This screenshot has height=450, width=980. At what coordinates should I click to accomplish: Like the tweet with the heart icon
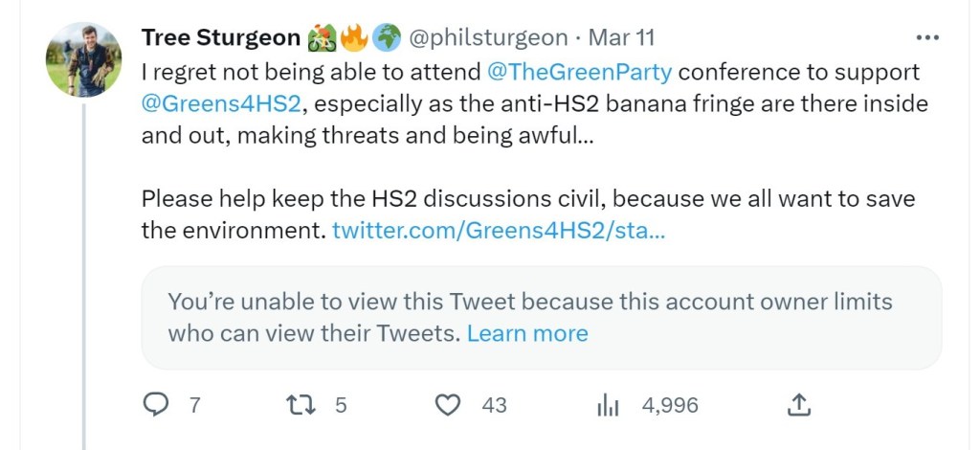tap(448, 406)
